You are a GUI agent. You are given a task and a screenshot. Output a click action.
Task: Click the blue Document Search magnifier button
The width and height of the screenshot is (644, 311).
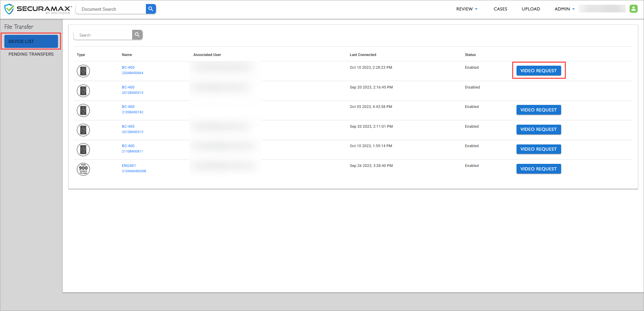pos(151,9)
